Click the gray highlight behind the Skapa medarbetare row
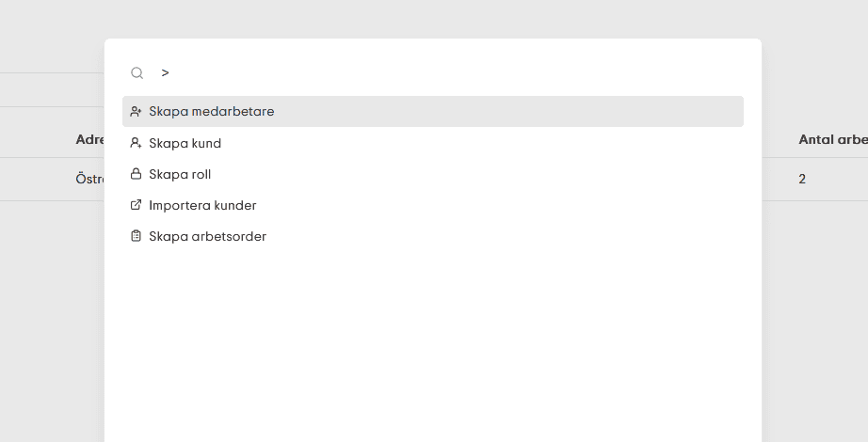 coord(509,112)
